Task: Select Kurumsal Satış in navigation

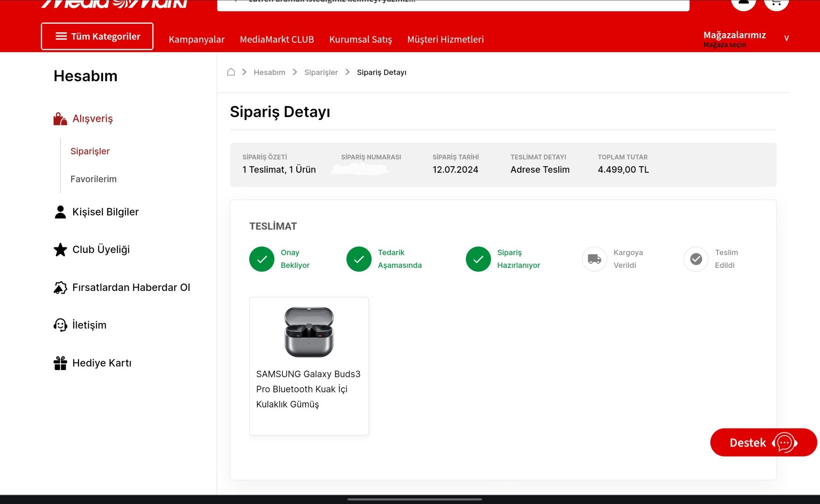Action: (x=361, y=39)
